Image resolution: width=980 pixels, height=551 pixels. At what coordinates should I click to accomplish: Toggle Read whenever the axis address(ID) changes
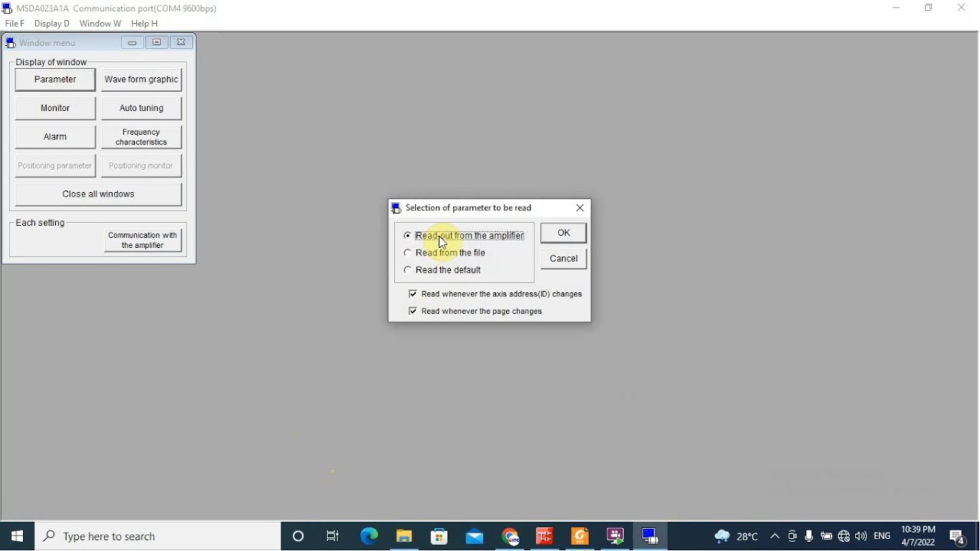pyautogui.click(x=495, y=294)
